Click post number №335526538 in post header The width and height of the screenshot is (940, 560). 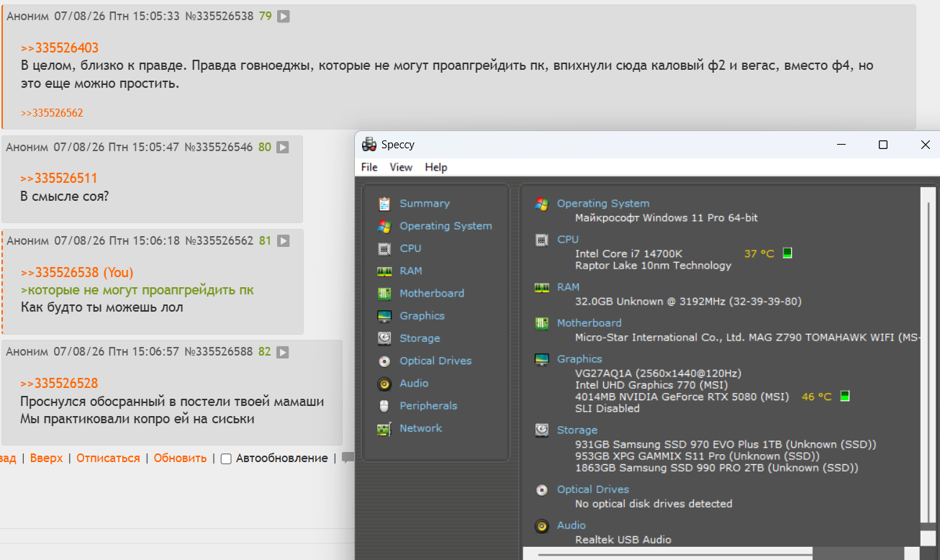click(220, 16)
